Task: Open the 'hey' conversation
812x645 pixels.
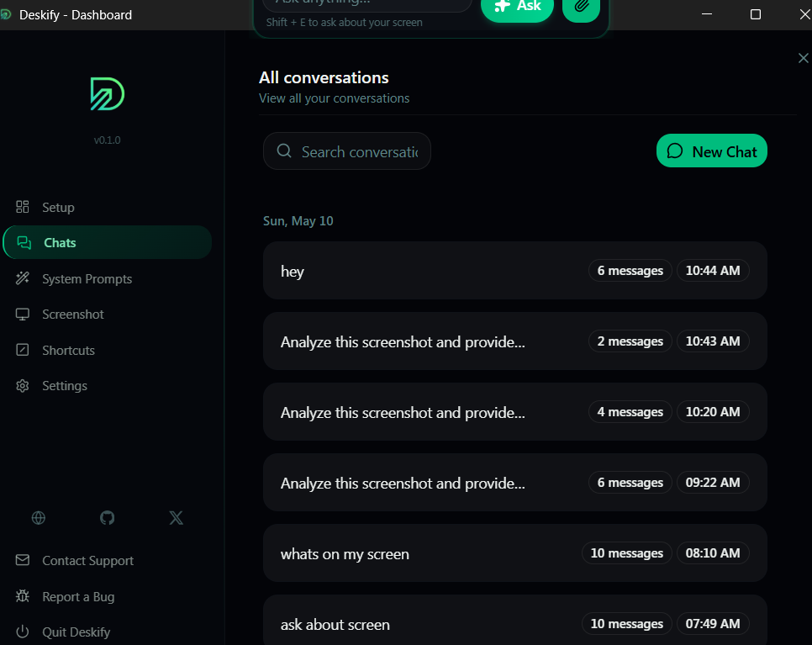Action: click(x=514, y=271)
